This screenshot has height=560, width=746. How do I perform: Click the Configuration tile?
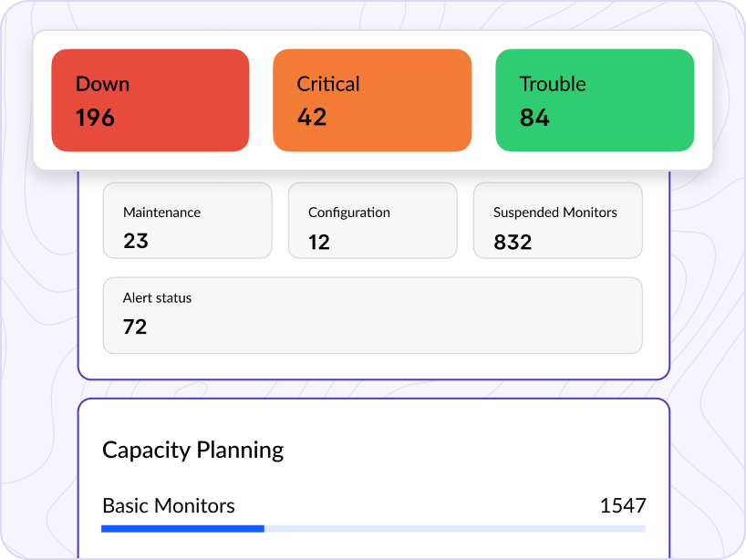[372, 221]
